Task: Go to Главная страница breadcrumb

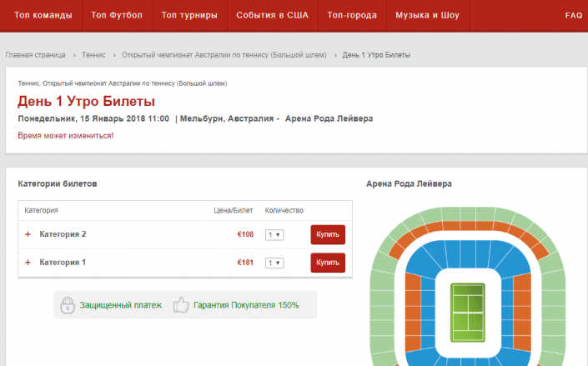Action: tap(35, 55)
